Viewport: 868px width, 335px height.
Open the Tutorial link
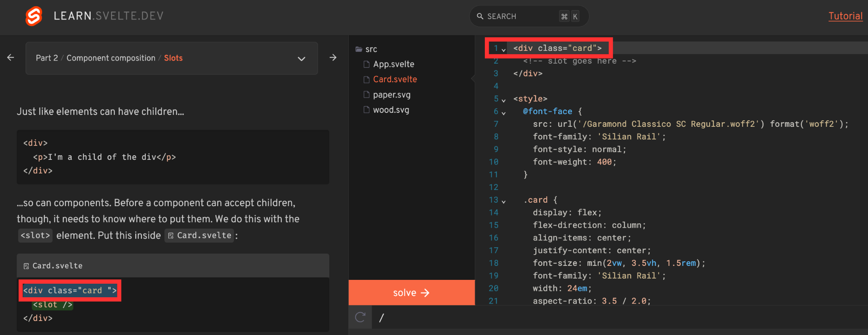point(846,16)
